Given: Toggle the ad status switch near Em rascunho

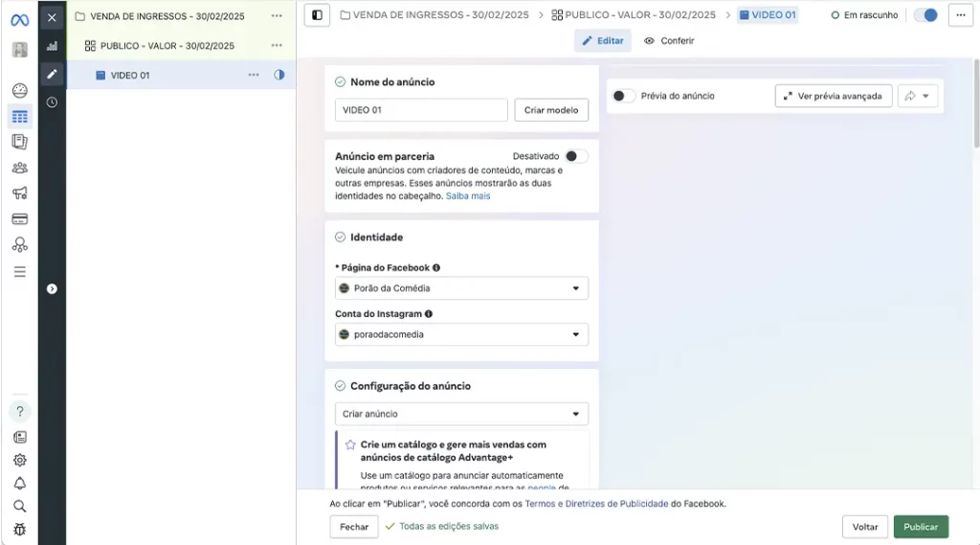Looking at the screenshot, I should pyautogui.click(x=925, y=15).
